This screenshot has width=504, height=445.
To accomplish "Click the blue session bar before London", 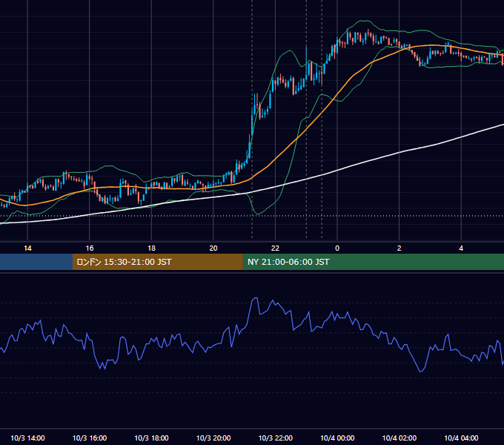I will [x=36, y=262].
